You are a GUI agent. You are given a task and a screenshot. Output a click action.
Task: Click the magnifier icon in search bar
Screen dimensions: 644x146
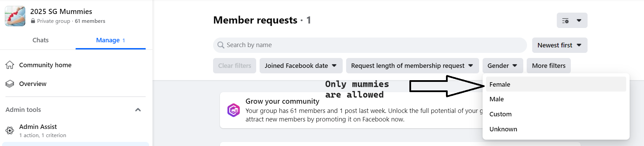coord(221,45)
